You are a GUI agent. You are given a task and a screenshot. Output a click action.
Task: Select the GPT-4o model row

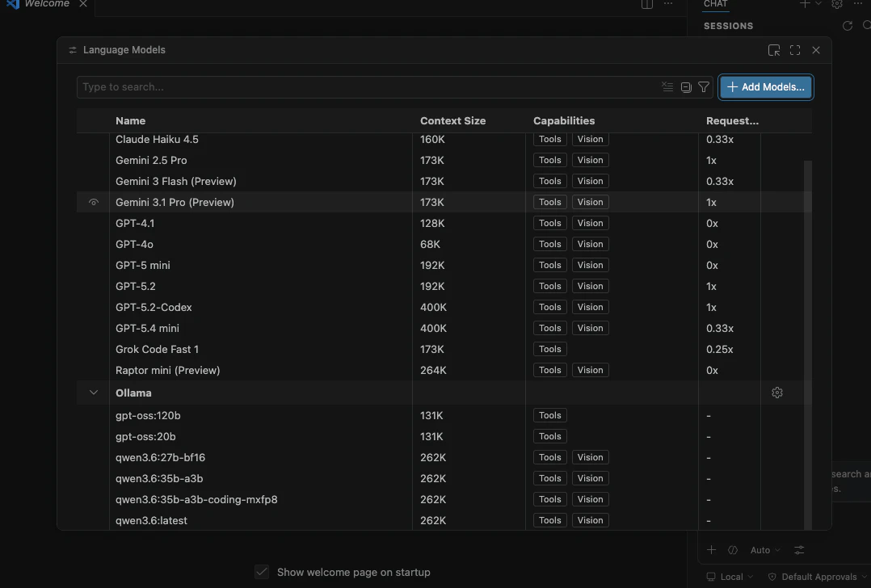444,244
